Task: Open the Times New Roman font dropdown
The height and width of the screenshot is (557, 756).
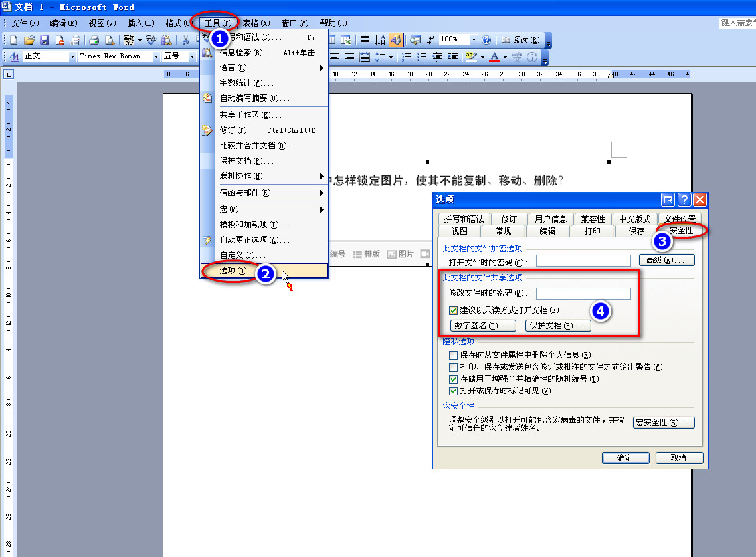Action: (x=155, y=56)
